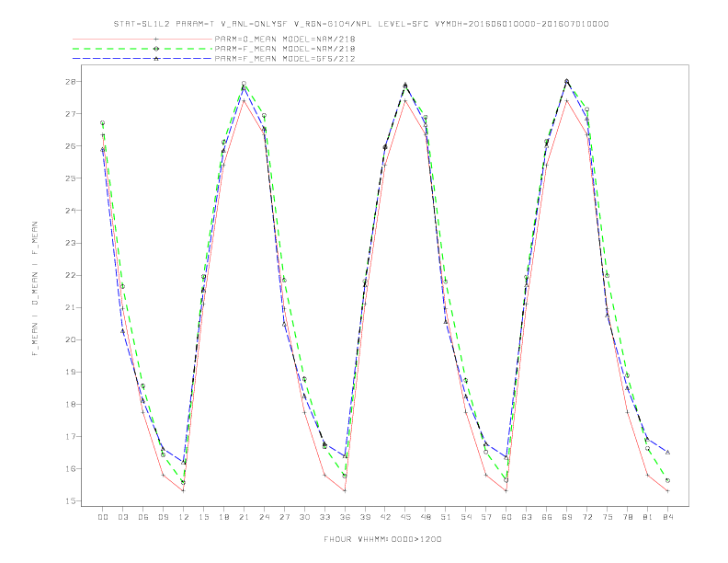728x563 pixels.
Task: Click y-axis tick value 19
Action: point(70,372)
